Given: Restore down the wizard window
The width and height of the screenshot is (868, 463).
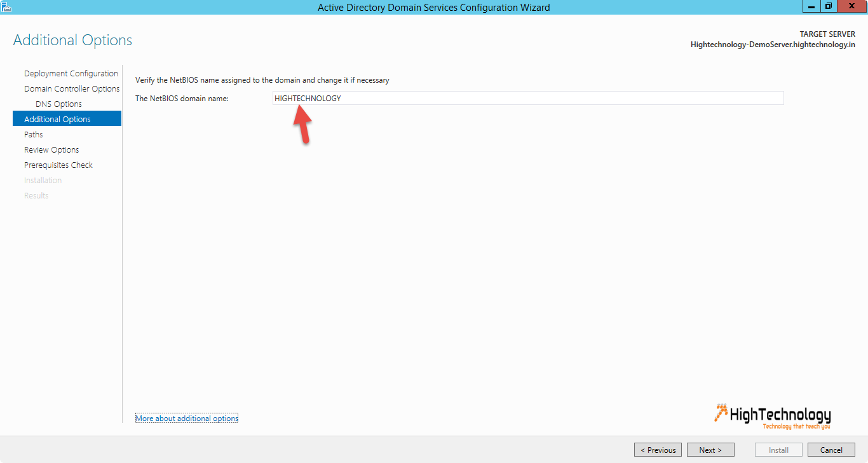Looking at the screenshot, I should pyautogui.click(x=829, y=6).
